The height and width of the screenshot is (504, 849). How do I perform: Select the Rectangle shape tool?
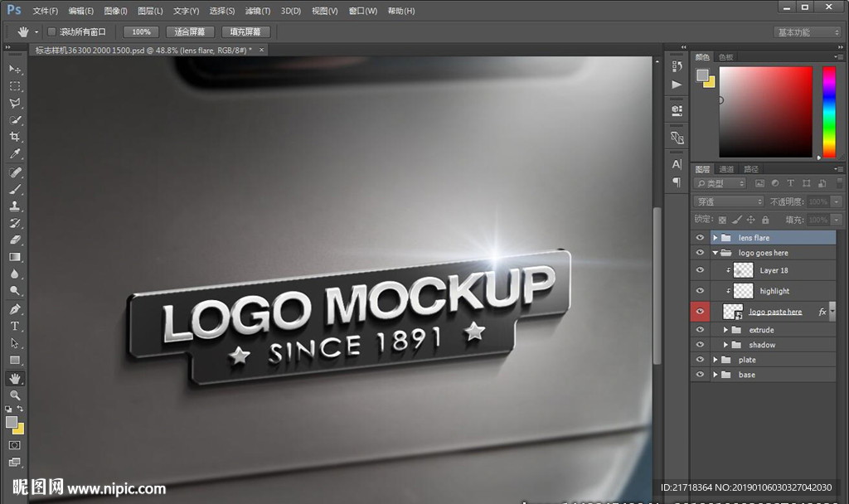15,360
